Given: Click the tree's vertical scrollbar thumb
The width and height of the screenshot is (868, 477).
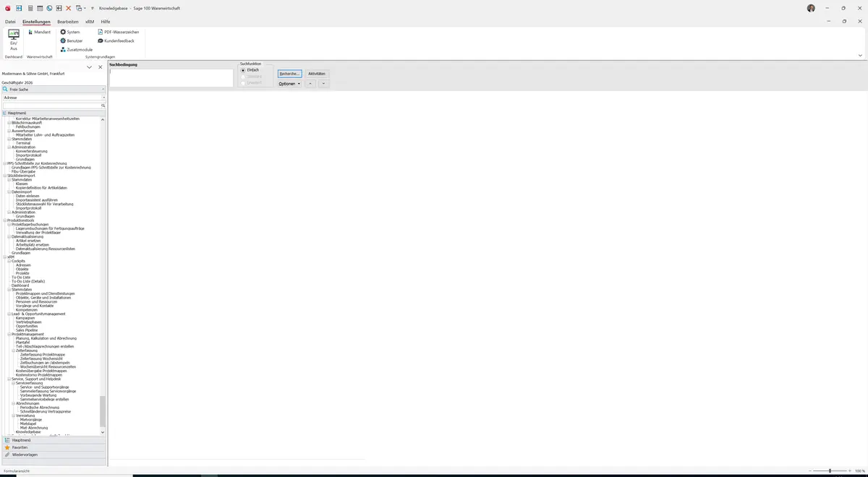Looking at the screenshot, I should 103,411.
